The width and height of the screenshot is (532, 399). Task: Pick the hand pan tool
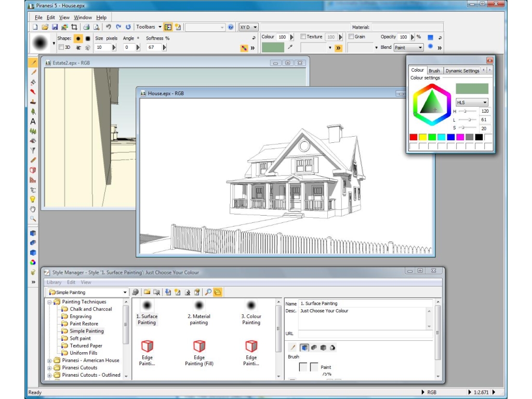(x=33, y=209)
